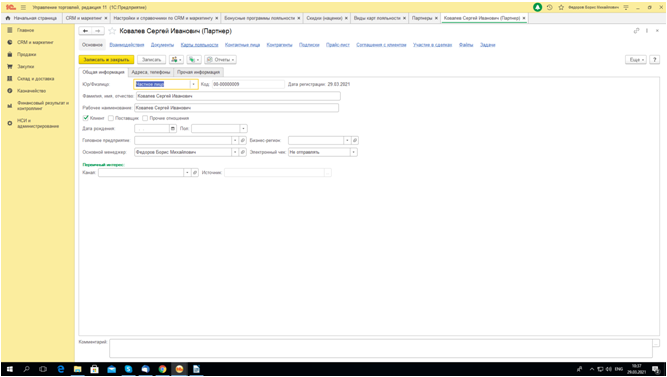Open Windows Start menu

click(10, 369)
